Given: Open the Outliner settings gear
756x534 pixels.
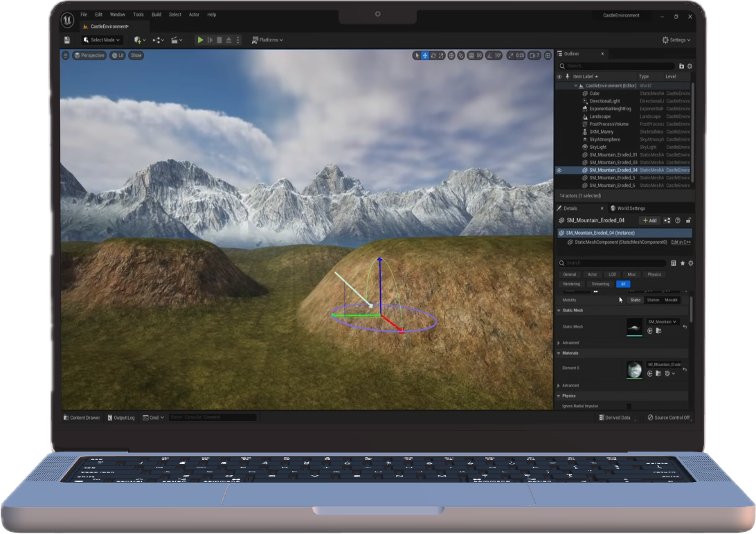Looking at the screenshot, I should [690, 66].
